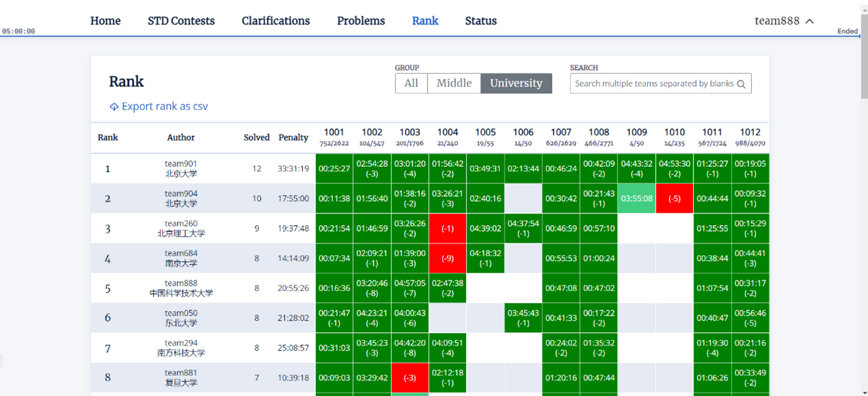Select the University group filter
The image size is (868, 396).
click(x=516, y=83)
